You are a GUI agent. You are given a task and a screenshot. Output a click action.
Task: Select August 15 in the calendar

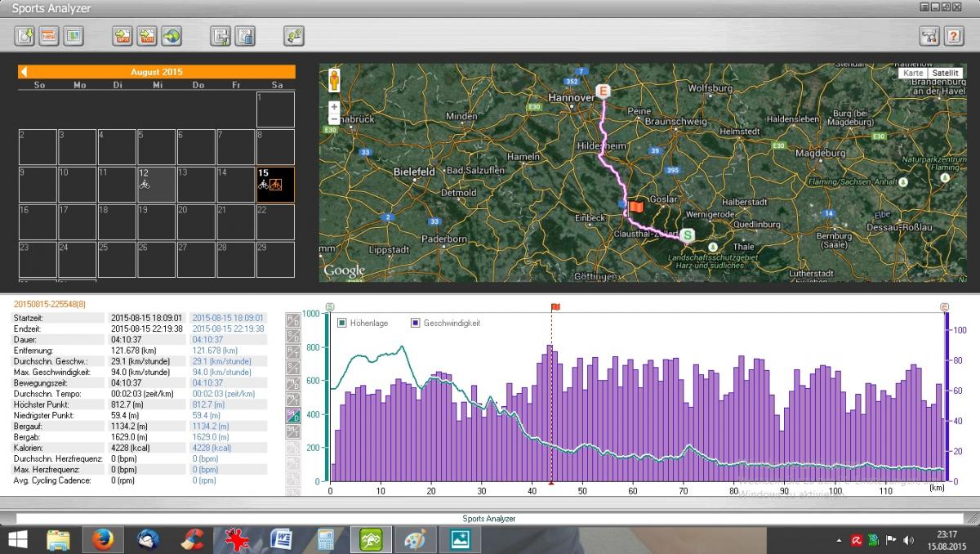(x=275, y=184)
